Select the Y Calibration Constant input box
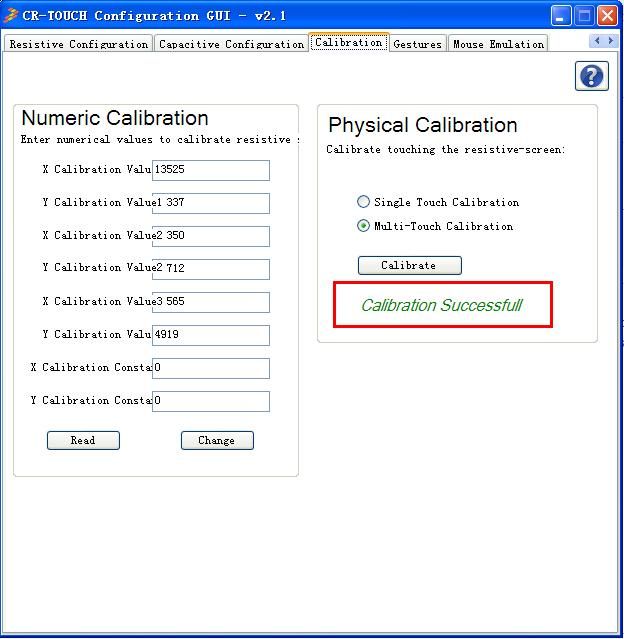The image size is (624, 639). point(211,401)
